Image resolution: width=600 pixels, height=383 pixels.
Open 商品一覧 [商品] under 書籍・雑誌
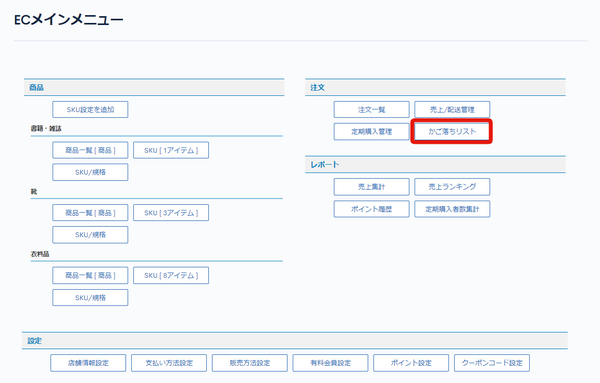tap(90, 150)
